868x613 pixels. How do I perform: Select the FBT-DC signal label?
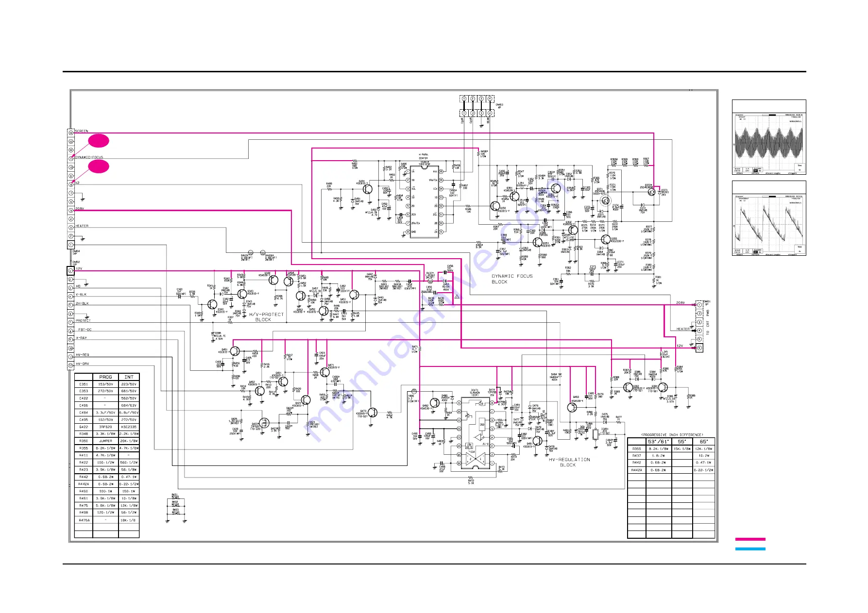pyautogui.click(x=85, y=330)
